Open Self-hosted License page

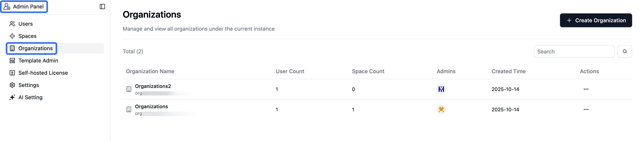click(43, 73)
